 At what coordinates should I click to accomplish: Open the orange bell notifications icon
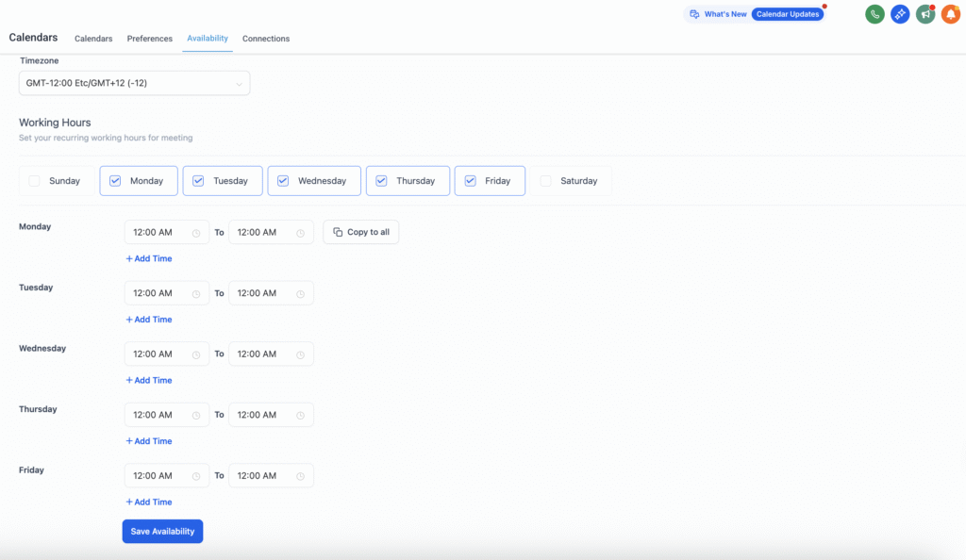950,14
